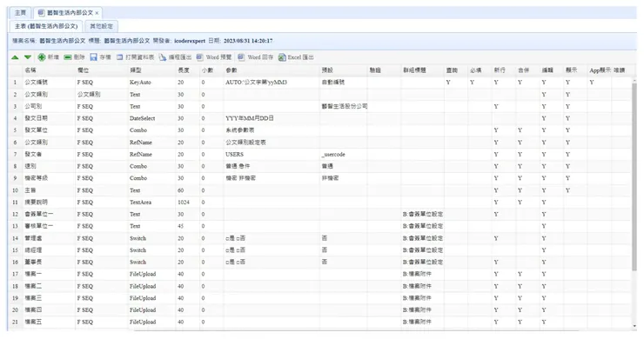Select row 7 發文者 name cell
Image resolution: width=644 pixels, height=339 pixels.
click(x=49, y=155)
